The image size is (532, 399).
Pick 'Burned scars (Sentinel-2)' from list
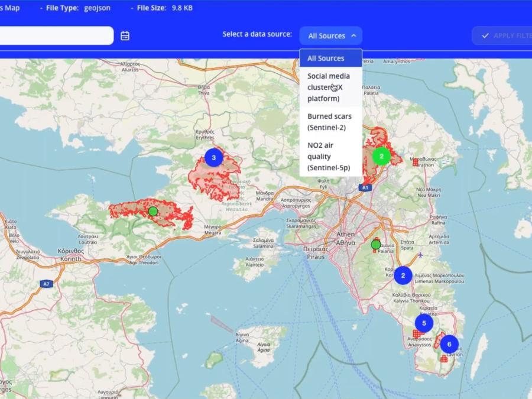point(330,122)
